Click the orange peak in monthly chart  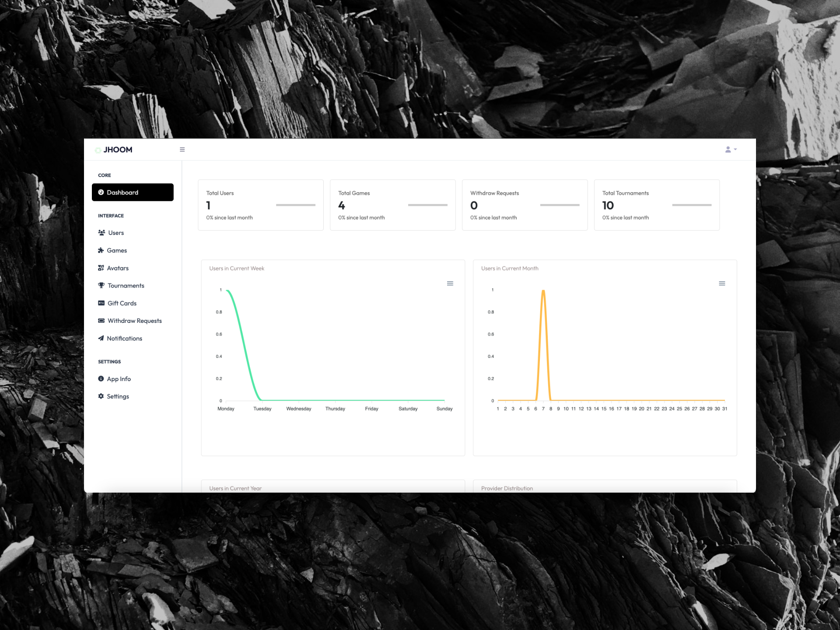point(543,291)
